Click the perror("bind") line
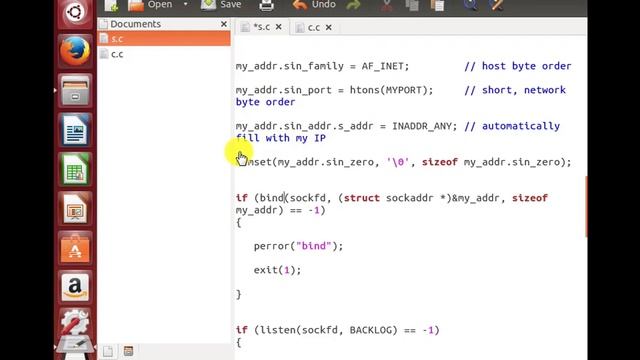 click(x=298, y=246)
